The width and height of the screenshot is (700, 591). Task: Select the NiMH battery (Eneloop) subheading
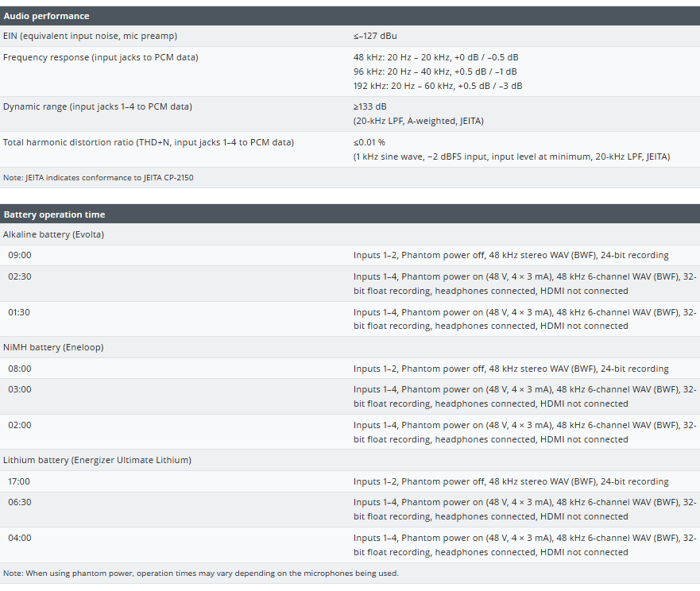tap(53, 347)
